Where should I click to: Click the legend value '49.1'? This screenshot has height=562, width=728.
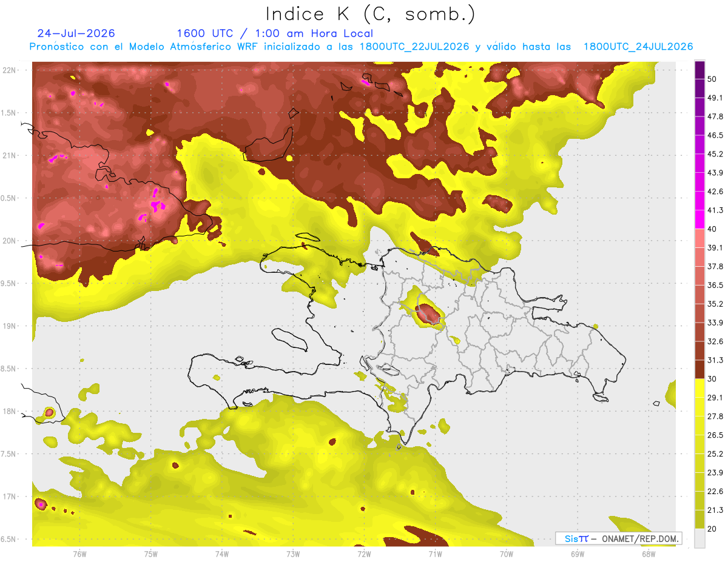click(715, 98)
